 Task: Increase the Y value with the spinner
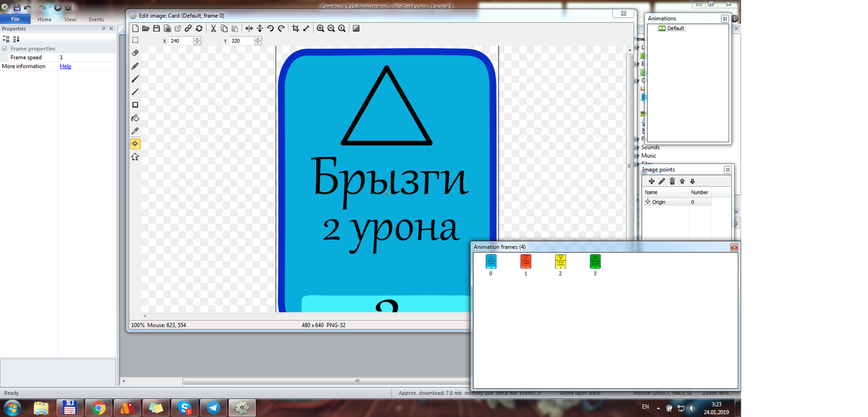258,39
